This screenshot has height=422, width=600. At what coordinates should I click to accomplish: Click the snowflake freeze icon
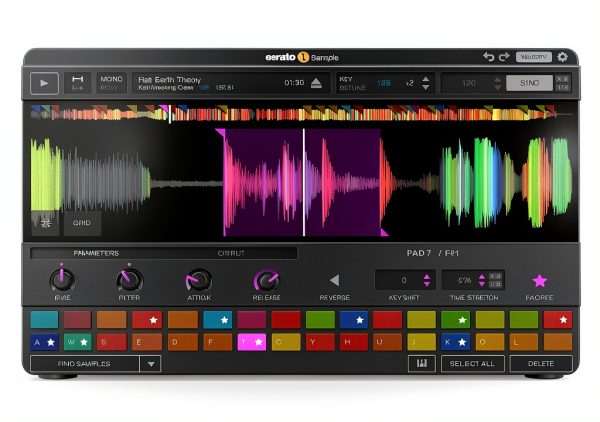(46, 223)
